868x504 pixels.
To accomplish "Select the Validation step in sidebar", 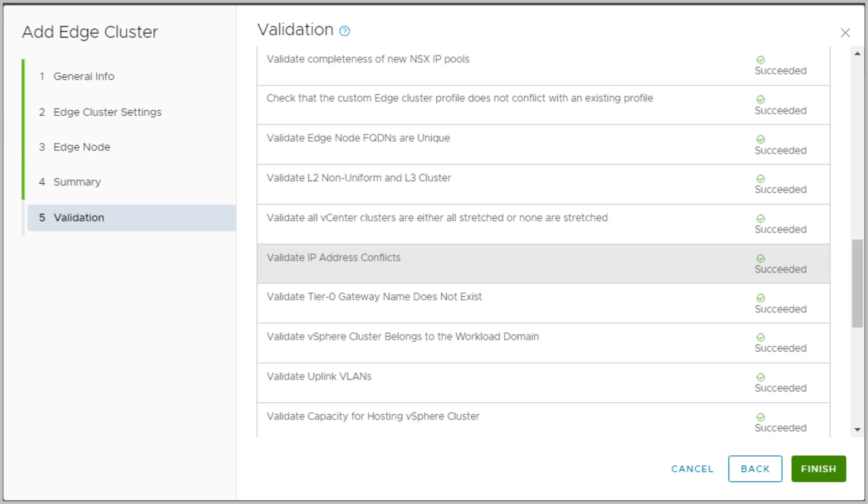I will pyautogui.click(x=79, y=218).
